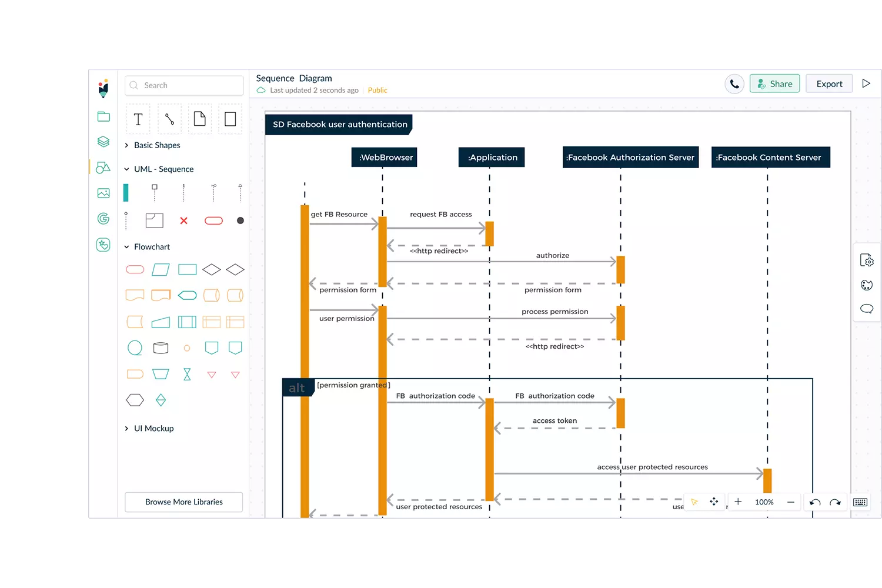Select :Facebook Authorization Server lifeline header

coord(631,157)
